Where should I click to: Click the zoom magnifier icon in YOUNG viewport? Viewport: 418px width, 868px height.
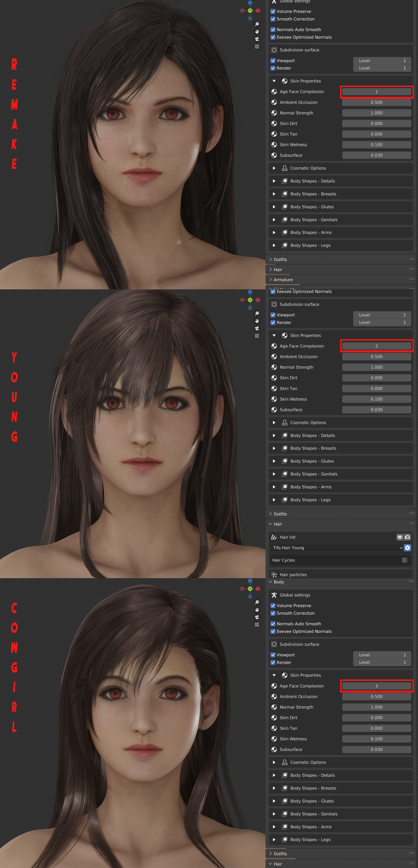click(x=257, y=313)
